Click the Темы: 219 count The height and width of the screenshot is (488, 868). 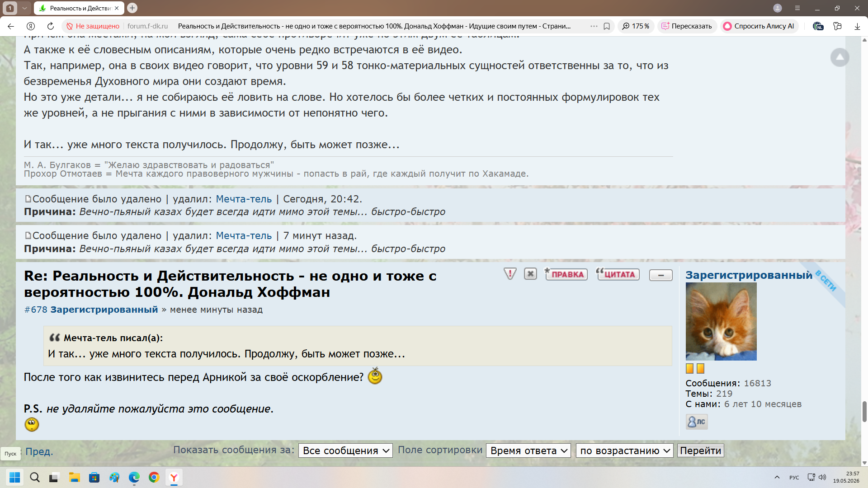[x=709, y=394]
